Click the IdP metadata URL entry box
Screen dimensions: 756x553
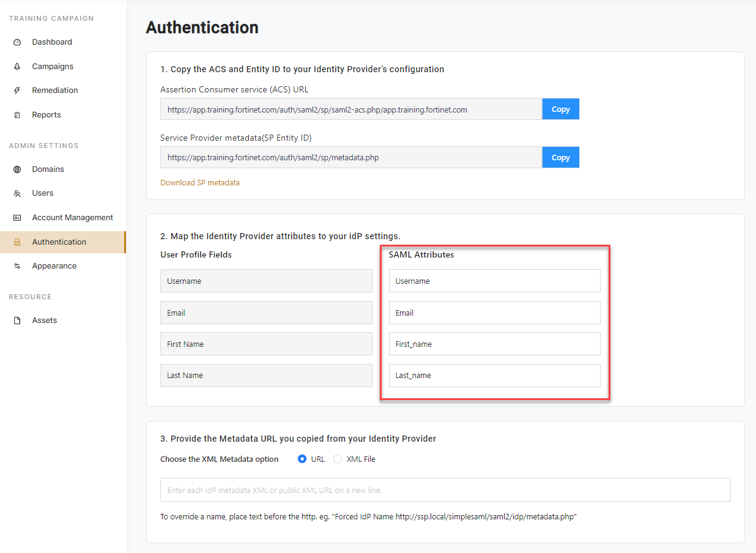click(x=445, y=489)
